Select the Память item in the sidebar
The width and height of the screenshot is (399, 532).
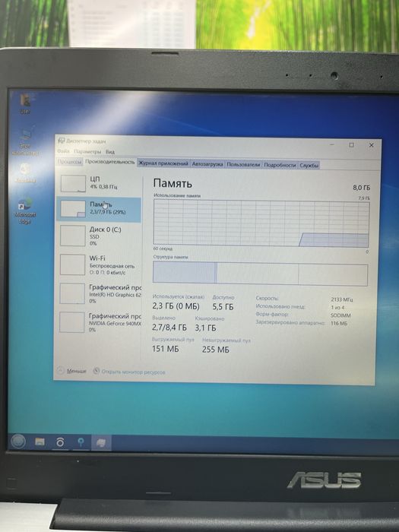click(99, 209)
